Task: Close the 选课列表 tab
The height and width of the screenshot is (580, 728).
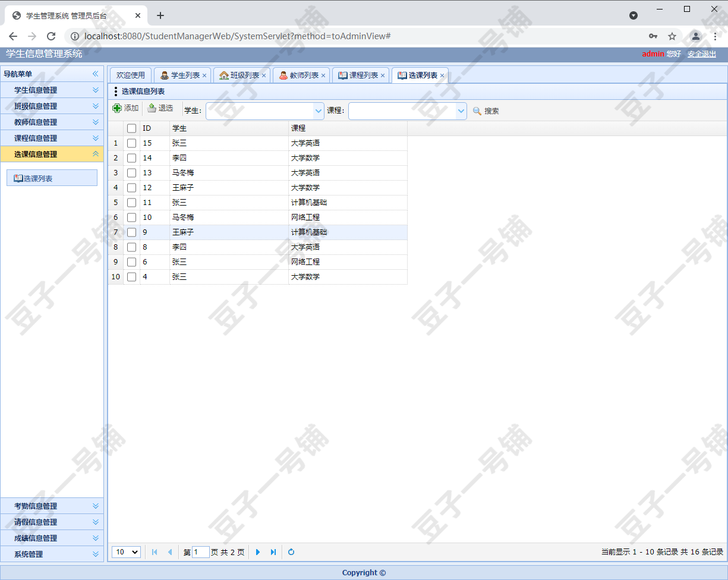Action: coord(442,75)
